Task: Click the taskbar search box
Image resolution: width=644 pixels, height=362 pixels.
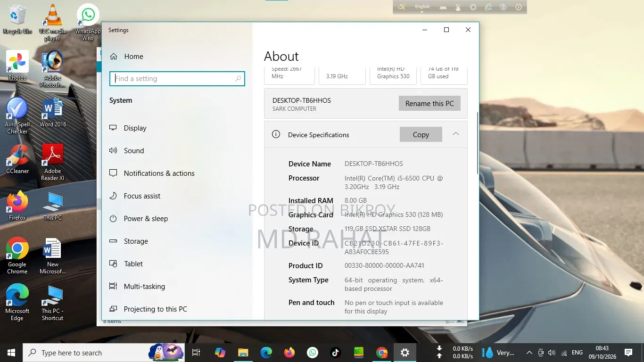Action: [104, 353]
